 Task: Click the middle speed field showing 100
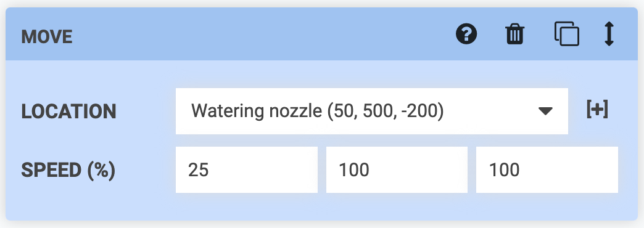point(397,170)
